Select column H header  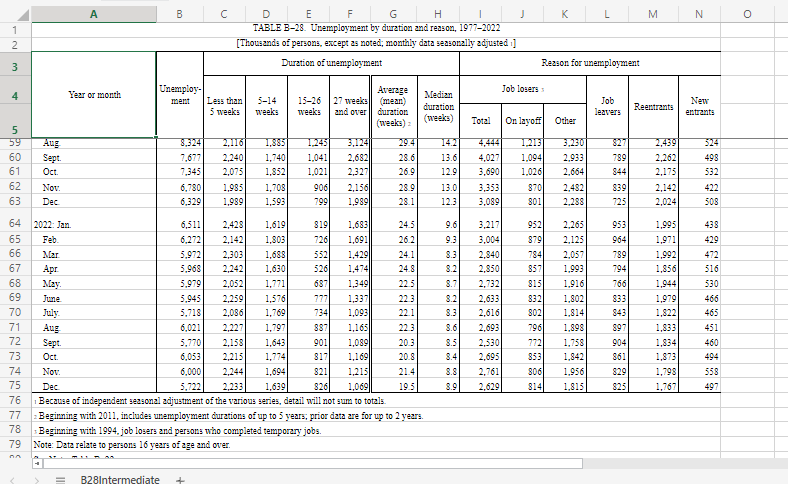[438, 15]
